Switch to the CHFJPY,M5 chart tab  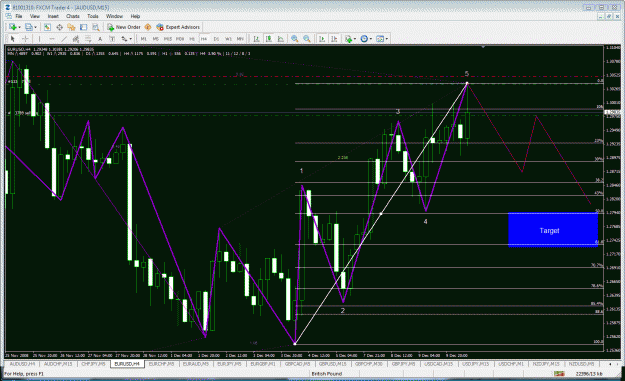click(93, 364)
